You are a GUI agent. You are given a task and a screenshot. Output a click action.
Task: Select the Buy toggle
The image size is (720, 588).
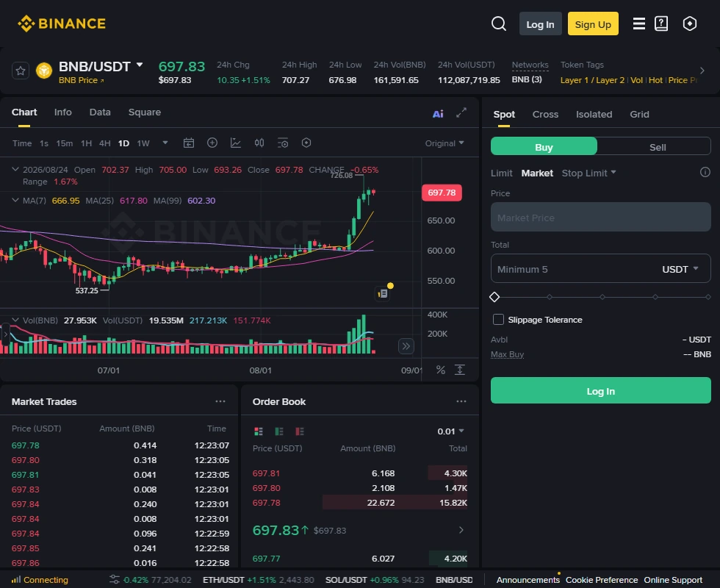coord(544,147)
